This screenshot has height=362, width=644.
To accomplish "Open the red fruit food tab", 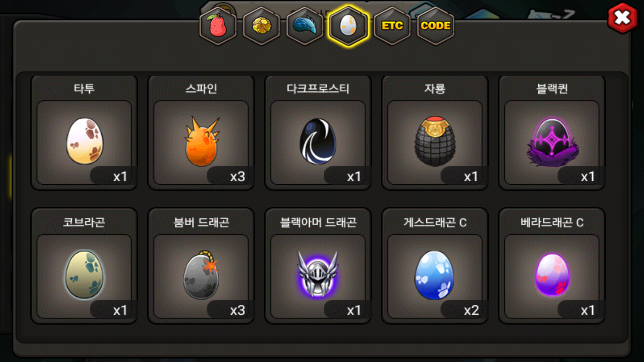I will tap(218, 26).
